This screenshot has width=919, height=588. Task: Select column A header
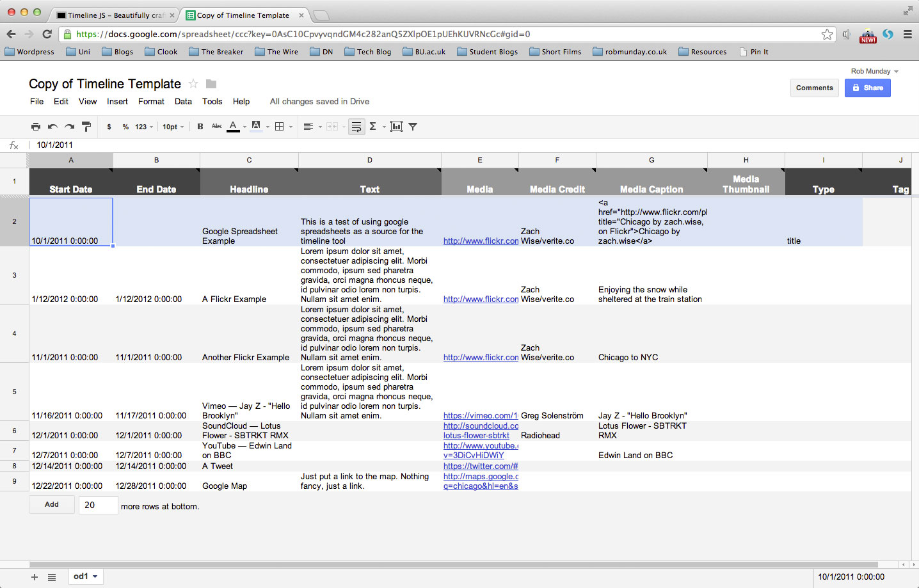point(71,160)
